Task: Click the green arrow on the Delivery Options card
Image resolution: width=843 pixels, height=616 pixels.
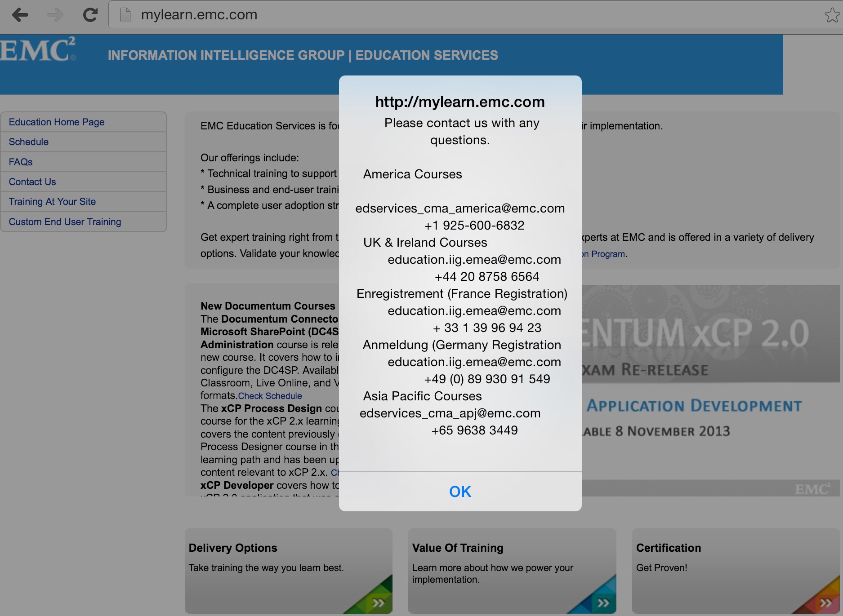Action: click(x=378, y=603)
